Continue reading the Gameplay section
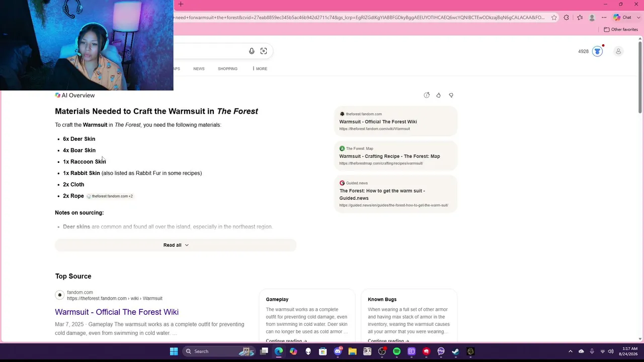644x362 pixels. point(286,341)
